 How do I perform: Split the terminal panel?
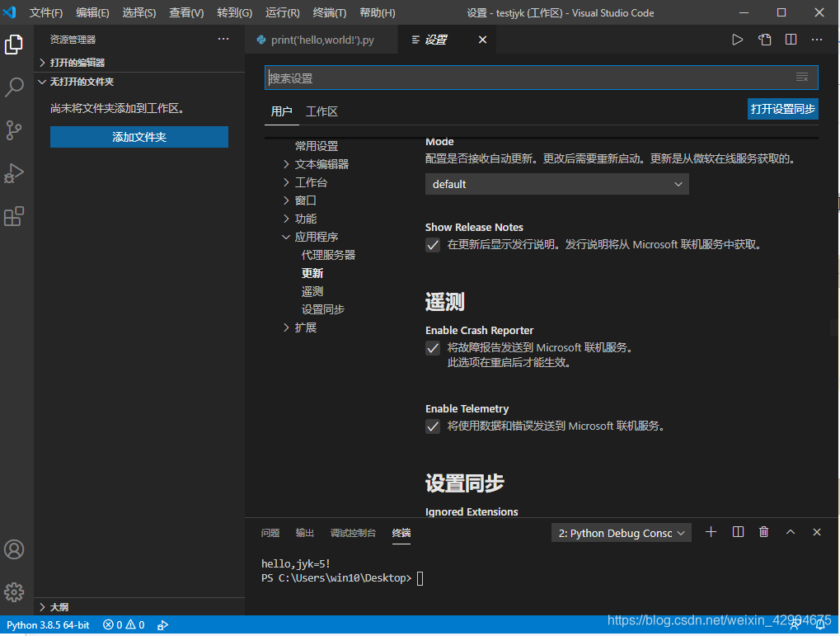pyautogui.click(x=738, y=532)
